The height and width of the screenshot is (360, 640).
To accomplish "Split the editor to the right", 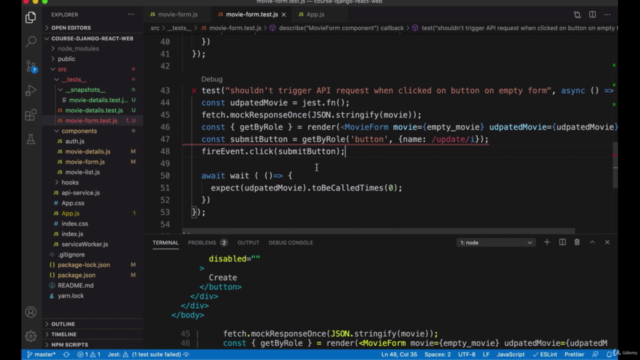I will (x=592, y=15).
